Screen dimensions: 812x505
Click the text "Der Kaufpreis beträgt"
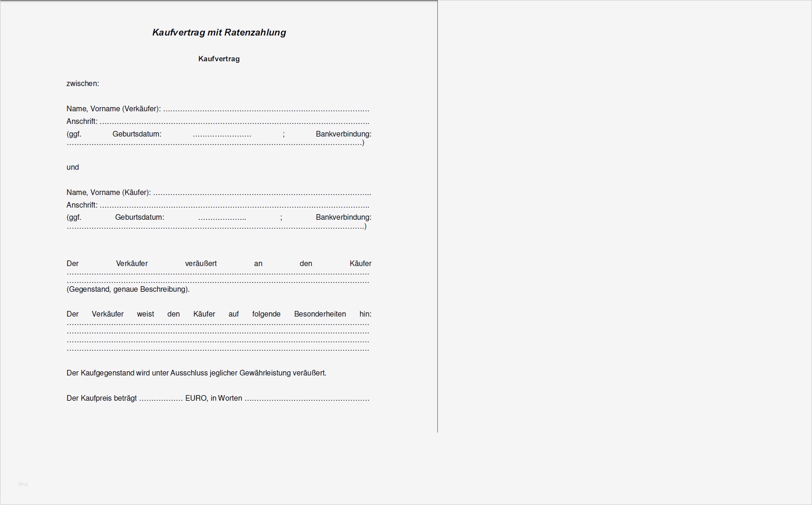click(x=101, y=398)
